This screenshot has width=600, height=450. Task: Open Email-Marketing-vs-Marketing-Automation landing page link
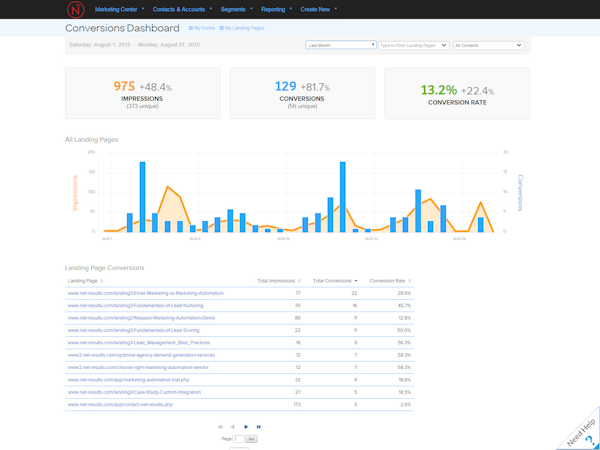pyautogui.click(x=146, y=293)
